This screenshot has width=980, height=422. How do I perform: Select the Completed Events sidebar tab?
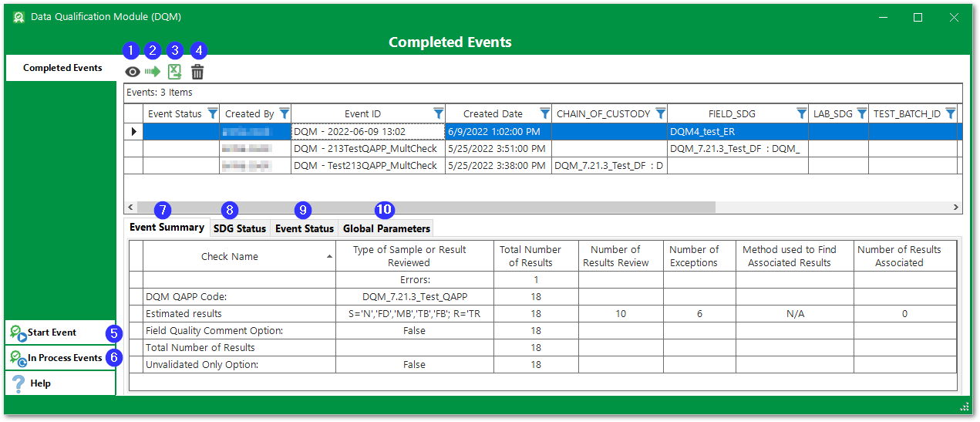point(62,68)
